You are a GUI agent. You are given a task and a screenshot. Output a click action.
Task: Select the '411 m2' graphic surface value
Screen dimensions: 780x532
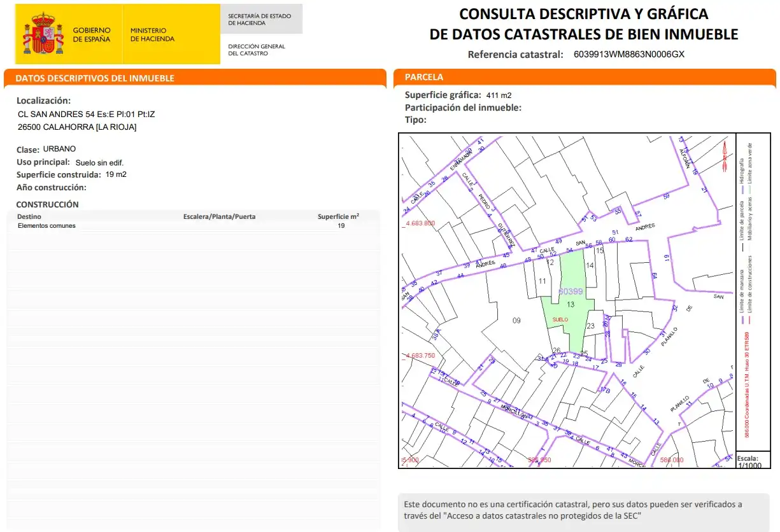(499, 95)
